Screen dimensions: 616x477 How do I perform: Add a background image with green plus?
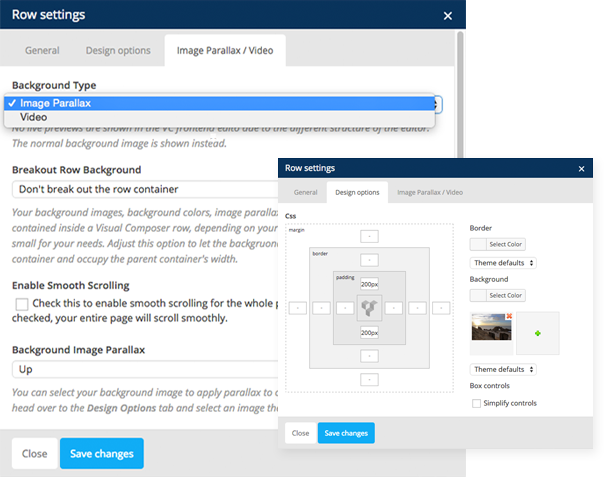(538, 333)
